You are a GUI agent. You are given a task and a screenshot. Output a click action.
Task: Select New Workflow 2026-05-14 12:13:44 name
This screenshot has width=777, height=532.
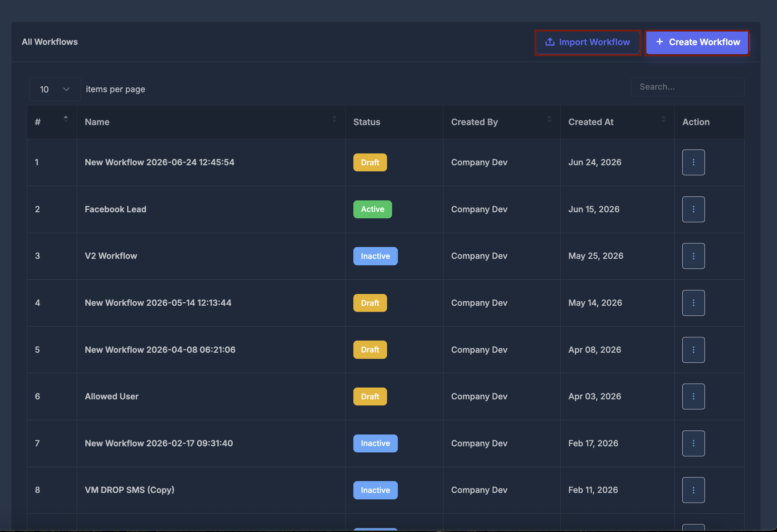pyautogui.click(x=158, y=303)
